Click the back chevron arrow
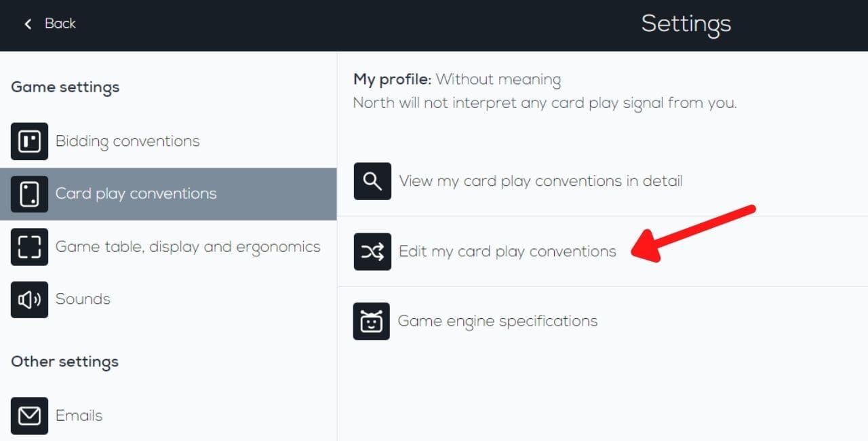Screen dimensions: 868x441 click(x=27, y=24)
